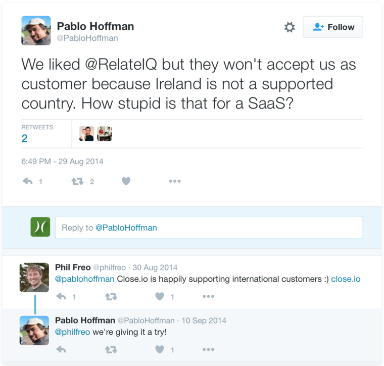The width and height of the screenshot is (384, 366).
Task: Open first retweeter's avatar thumbnail
Action: tap(86, 134)
